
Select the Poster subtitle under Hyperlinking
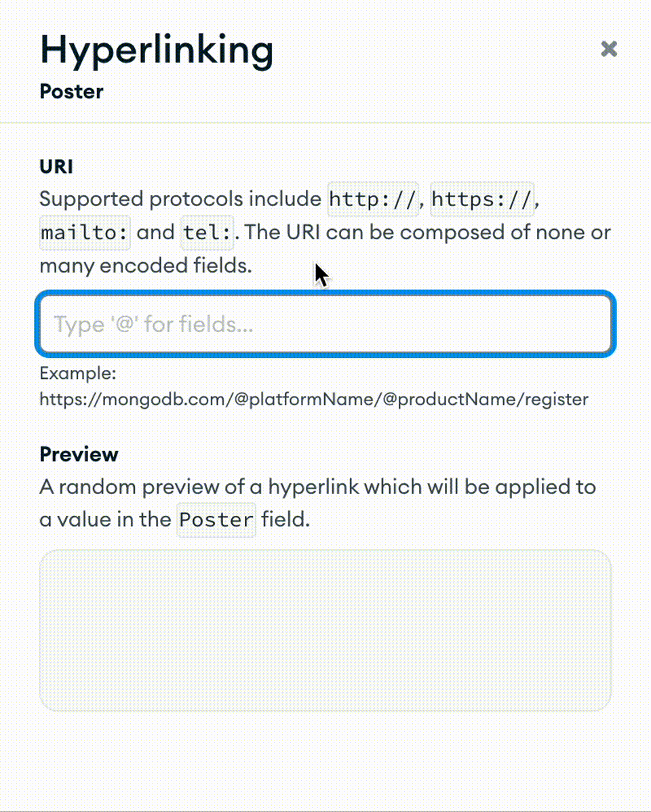(71, 92)
